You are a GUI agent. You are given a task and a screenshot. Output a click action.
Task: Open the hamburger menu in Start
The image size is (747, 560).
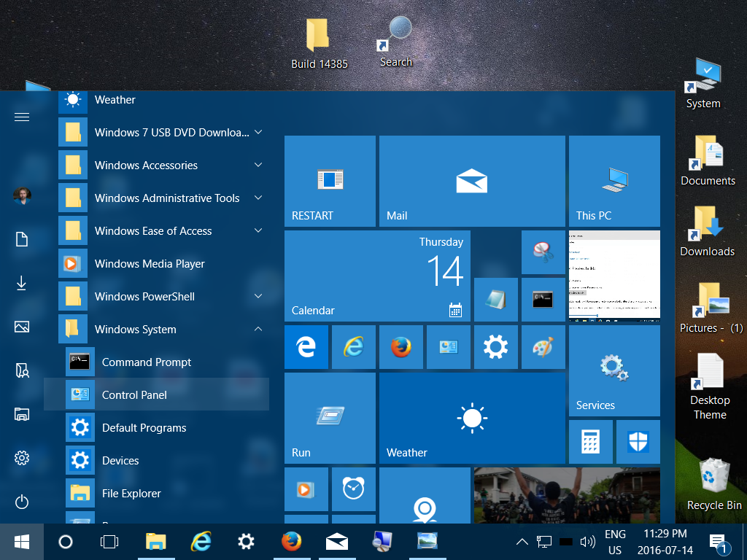22,117
